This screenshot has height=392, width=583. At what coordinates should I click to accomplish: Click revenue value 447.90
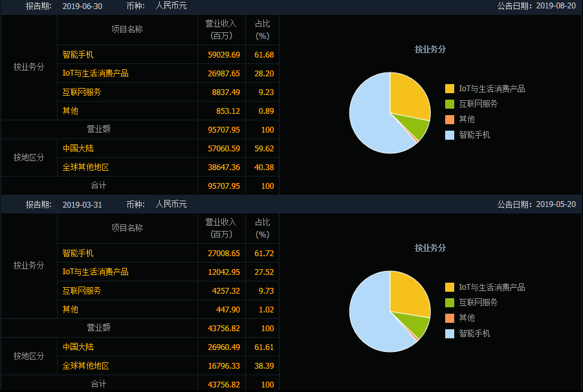[228, 309]
